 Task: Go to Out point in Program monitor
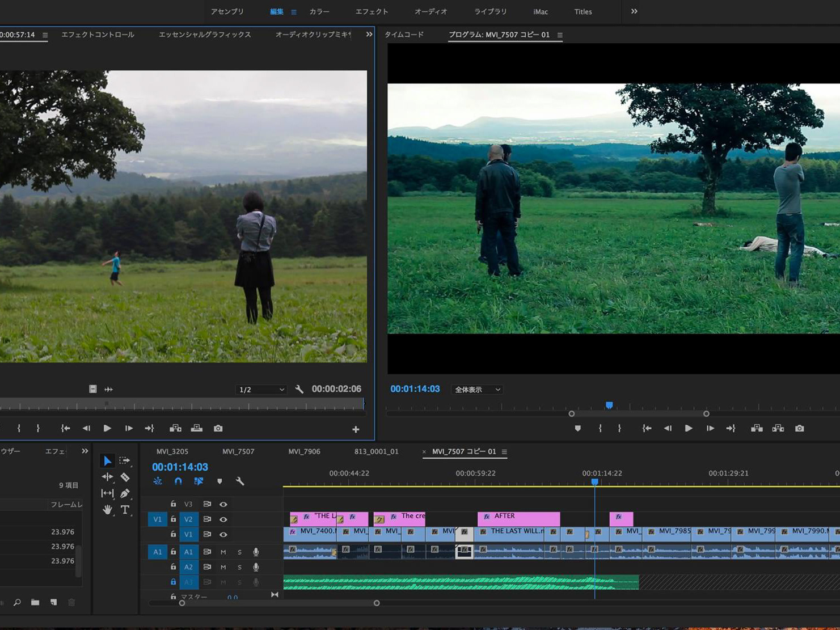pos(731,428)
